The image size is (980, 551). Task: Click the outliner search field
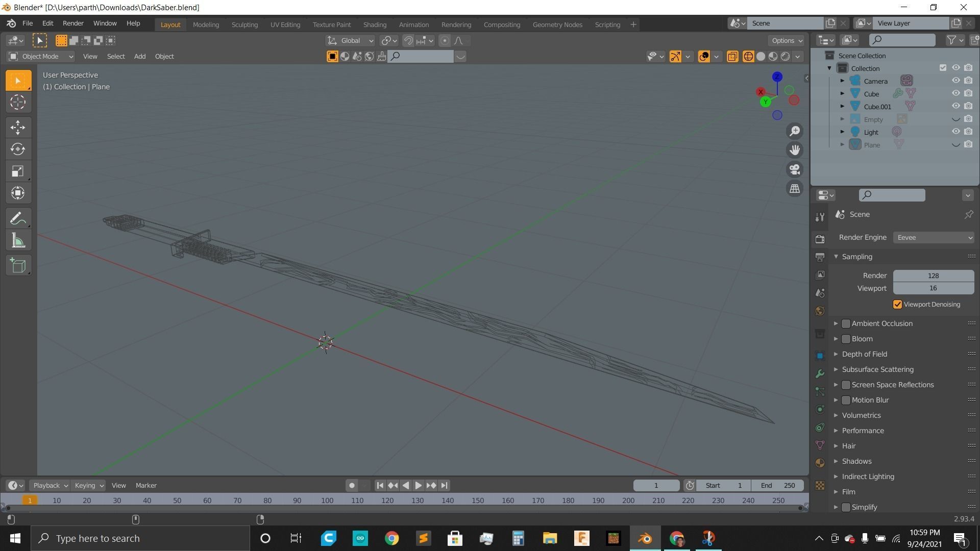[902, 40]
